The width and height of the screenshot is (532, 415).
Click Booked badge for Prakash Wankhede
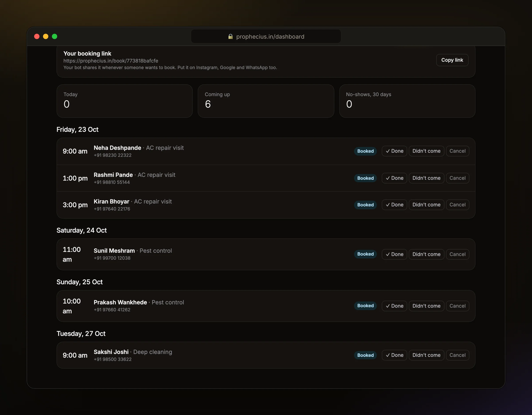pos(365,306)
